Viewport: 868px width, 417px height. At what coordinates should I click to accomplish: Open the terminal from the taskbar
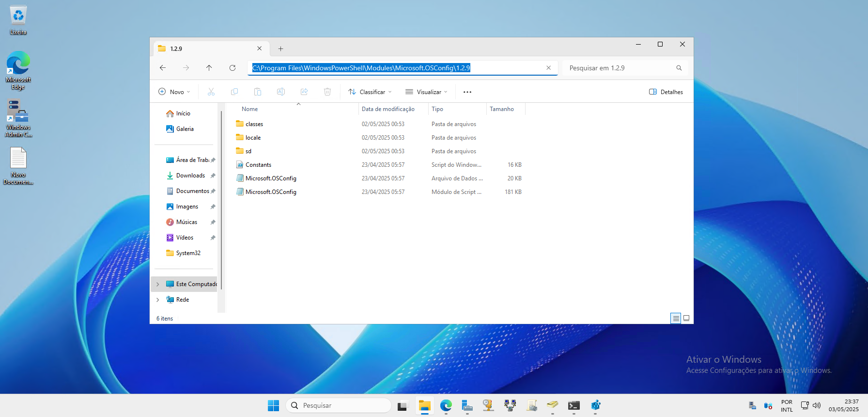574,405
